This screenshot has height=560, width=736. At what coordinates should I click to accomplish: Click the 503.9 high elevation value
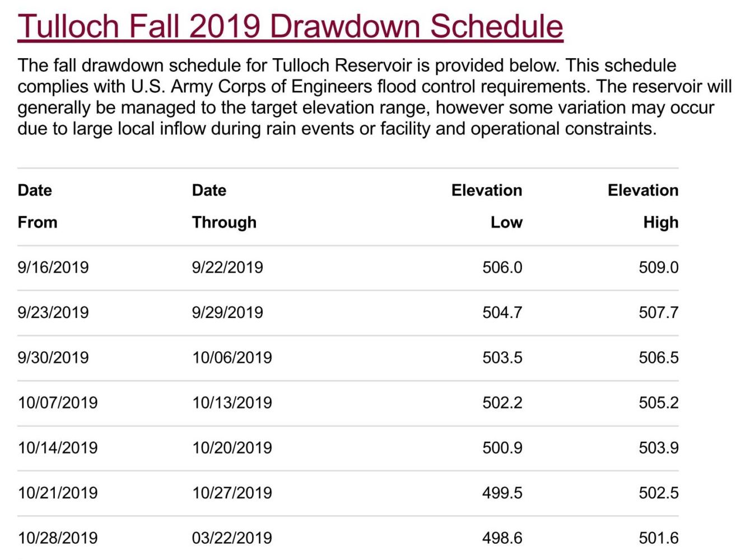point(659,448)
